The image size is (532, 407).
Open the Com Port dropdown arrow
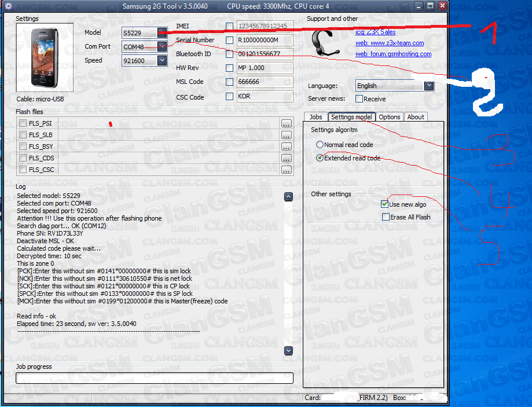click(162, 46)
